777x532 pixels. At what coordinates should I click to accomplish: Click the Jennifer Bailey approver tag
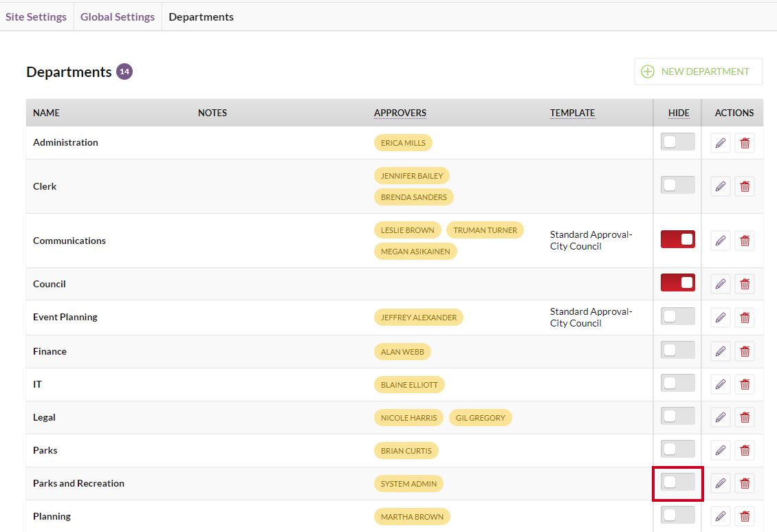coord(412,176)
